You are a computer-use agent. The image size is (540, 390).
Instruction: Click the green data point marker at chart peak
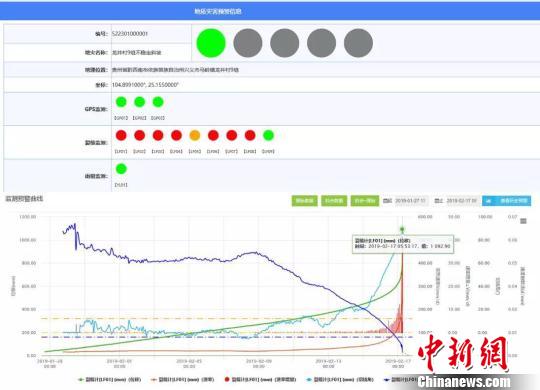pyautogui.click(x=402, y=229)
